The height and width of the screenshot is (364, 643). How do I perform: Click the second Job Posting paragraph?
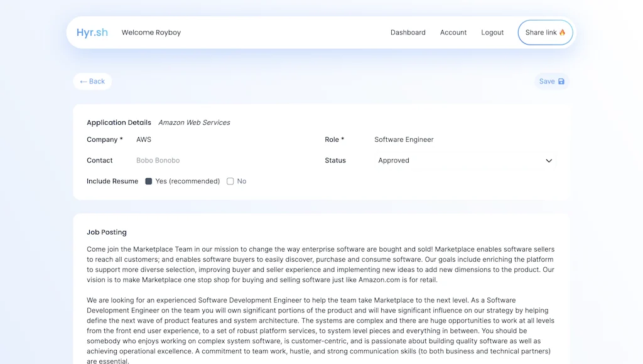320,331
